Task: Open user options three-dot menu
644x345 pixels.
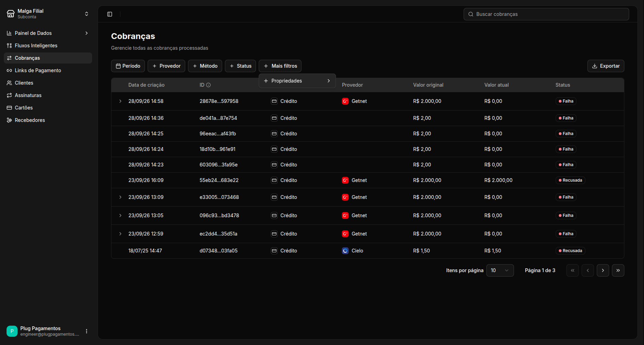Action: coord(87,331)
